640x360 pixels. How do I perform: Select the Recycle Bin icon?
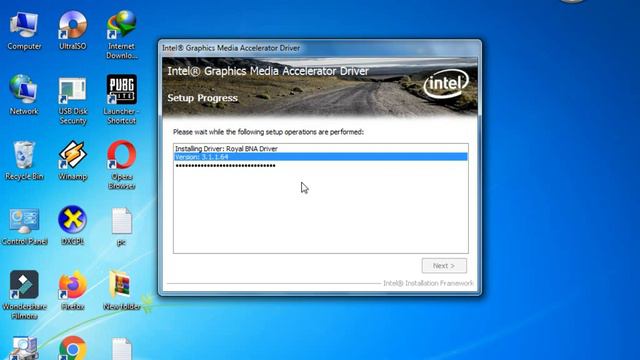point(24,160)
